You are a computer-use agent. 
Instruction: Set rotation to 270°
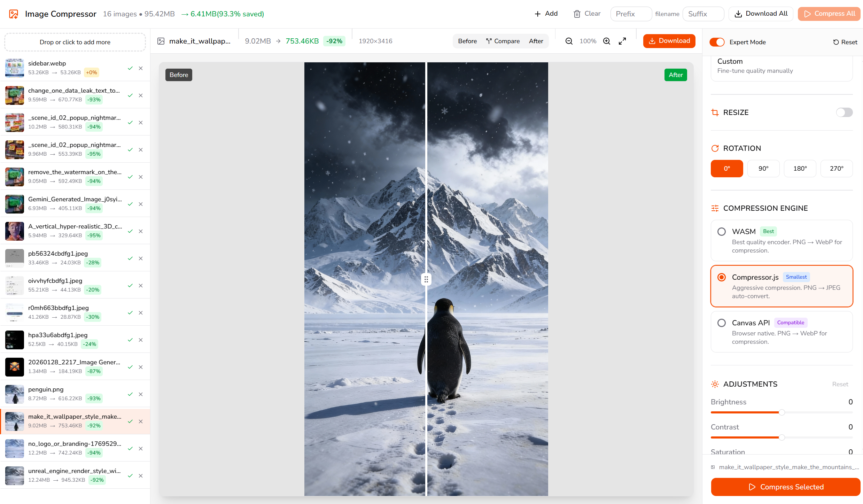pos(837,169)
